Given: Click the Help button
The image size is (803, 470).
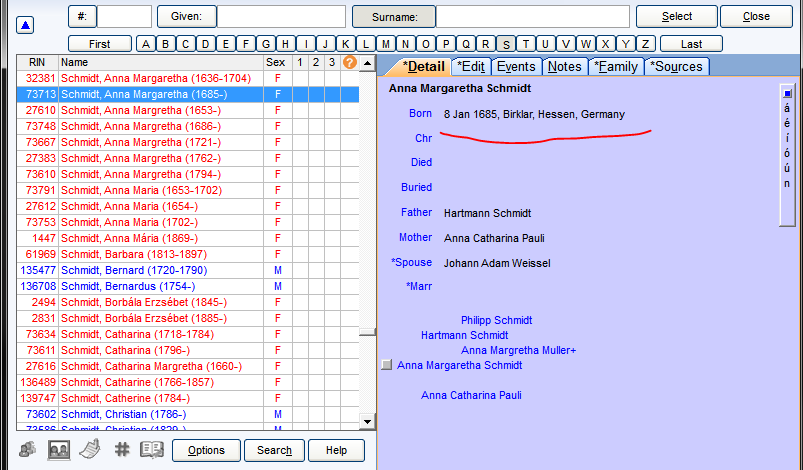Looking at the screenshot, I should click(336, 450).
